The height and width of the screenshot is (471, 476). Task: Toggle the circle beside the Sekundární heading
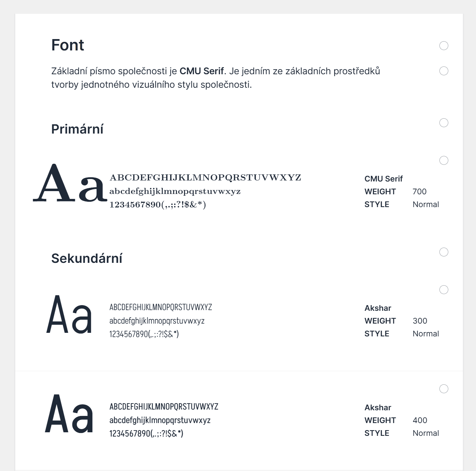pyautogui.click(x=444, y=252)
